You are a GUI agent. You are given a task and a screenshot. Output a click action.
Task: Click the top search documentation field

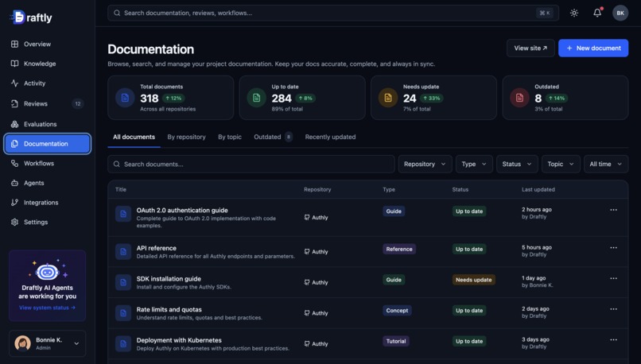click(332, 13)
